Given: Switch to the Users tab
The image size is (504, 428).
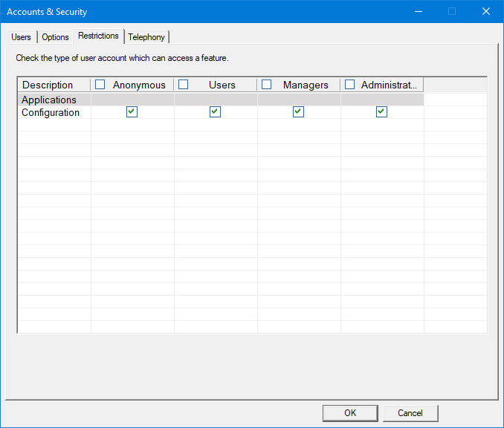Looking at the screenshot, I should tap(21, 37).
